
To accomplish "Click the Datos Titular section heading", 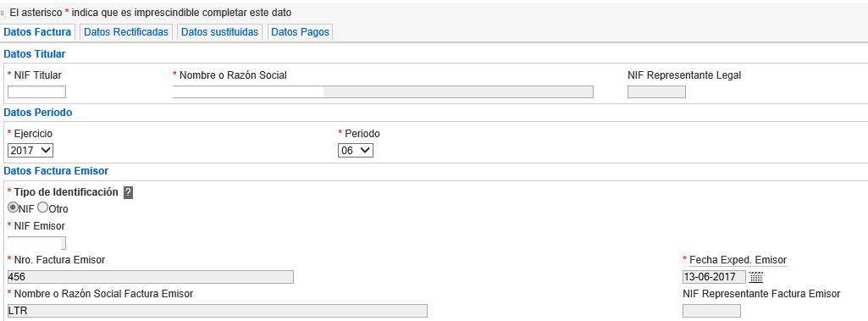I will (35, 53).
